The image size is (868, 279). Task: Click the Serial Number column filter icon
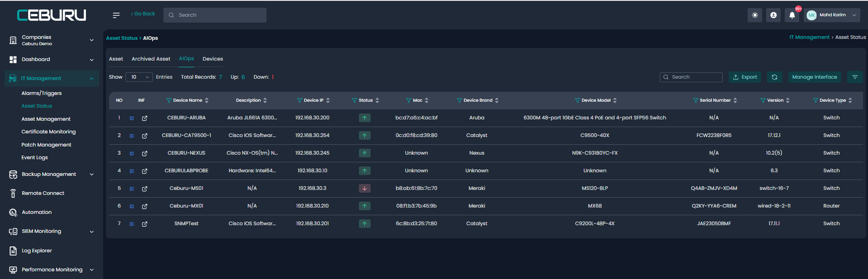point(696,100)
